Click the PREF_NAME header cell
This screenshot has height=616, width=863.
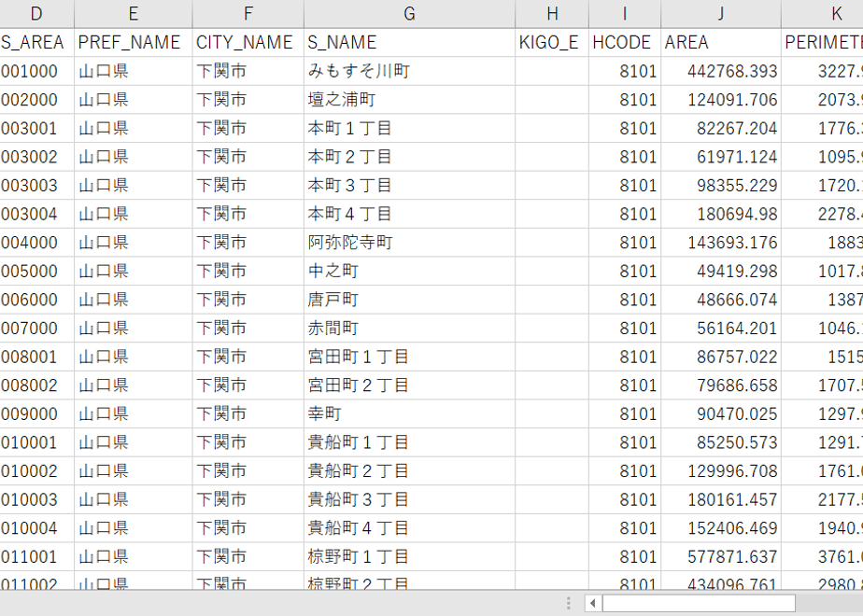pos(134,42)
